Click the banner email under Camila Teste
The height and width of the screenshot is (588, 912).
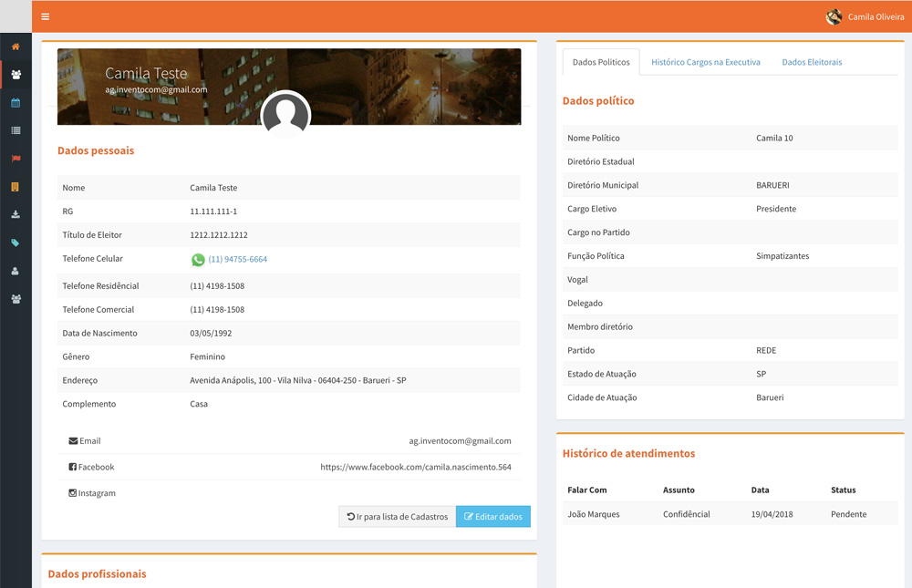(156, 89)
